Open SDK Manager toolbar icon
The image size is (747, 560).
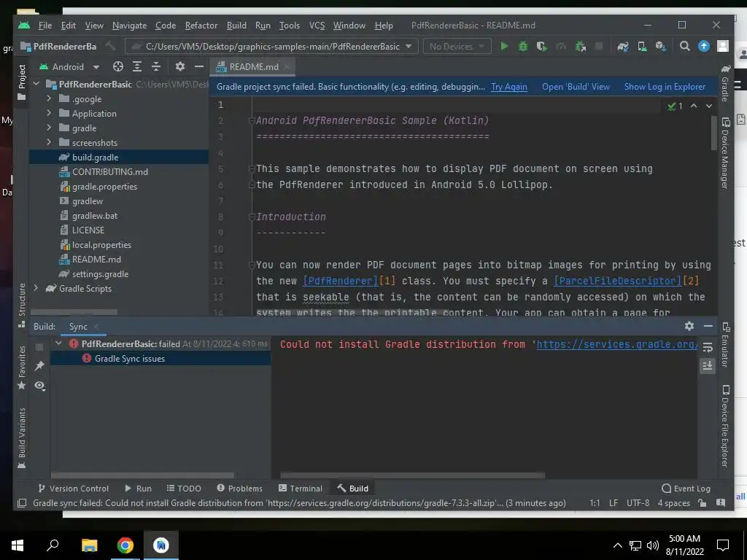[660, 46]
